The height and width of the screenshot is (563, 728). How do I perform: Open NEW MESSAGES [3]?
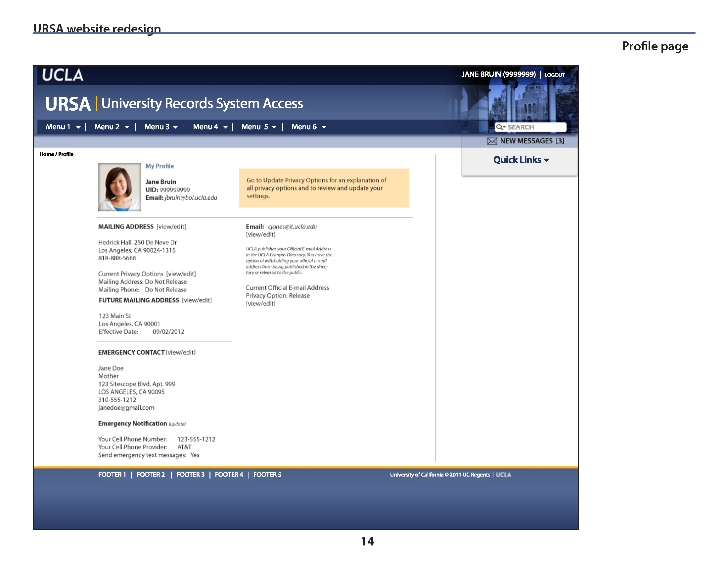pyautogui.click(x=525, y=141)
